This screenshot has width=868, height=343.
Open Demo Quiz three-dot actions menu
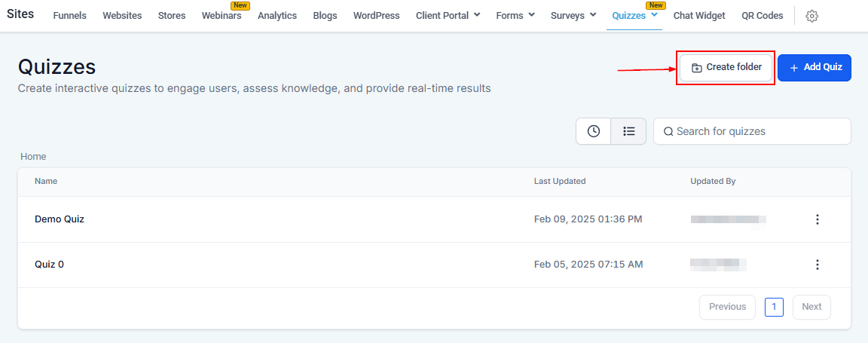pos(817,219)
